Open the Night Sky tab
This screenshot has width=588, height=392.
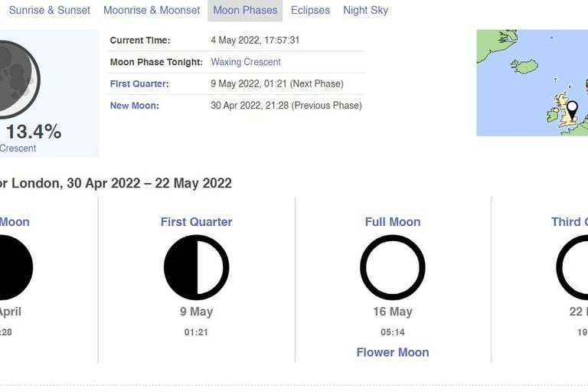[366, 10]
